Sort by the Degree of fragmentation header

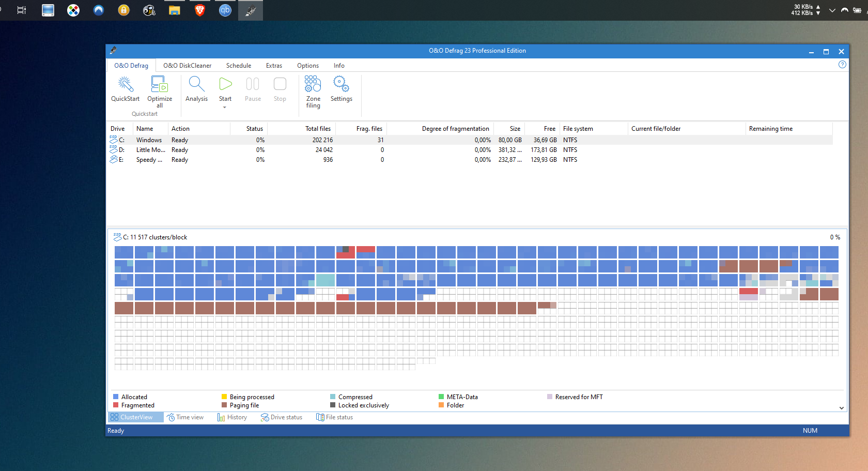click(x=455, y=129)
